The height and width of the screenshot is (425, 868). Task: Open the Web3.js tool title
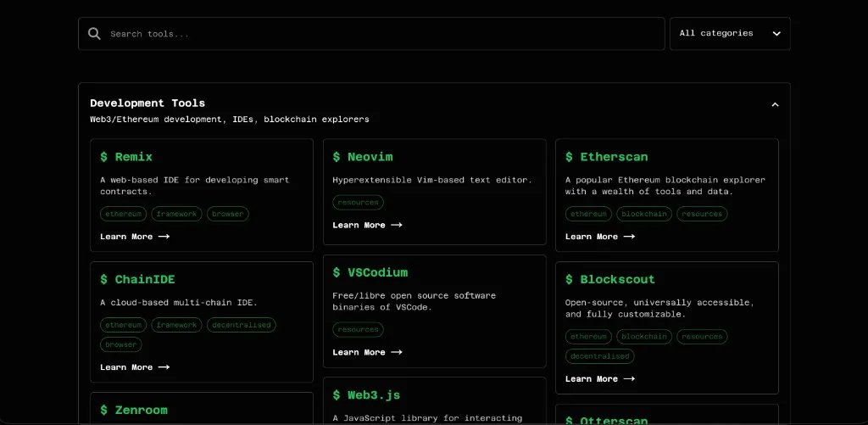pyautogui.click(x=373, y=395)
